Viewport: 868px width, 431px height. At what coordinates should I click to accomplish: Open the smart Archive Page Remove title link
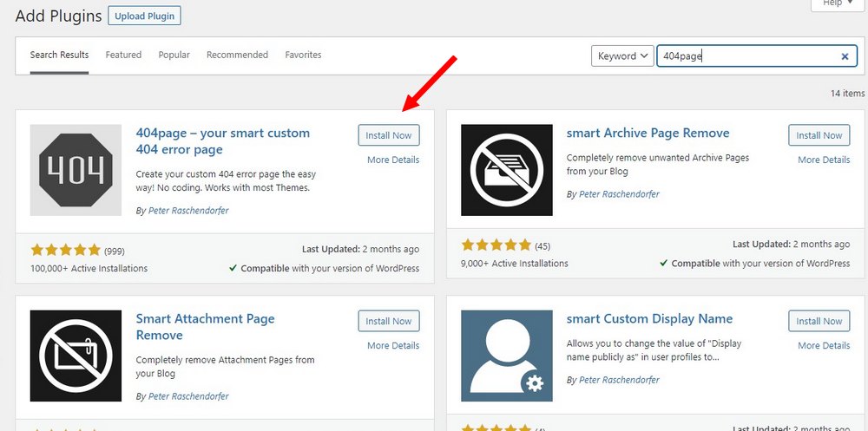click(648, 134)
